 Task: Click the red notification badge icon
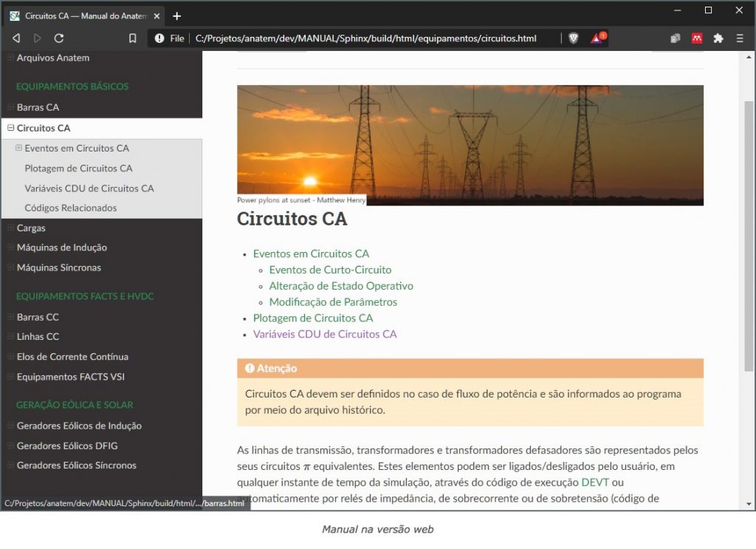tap(598, 38)
